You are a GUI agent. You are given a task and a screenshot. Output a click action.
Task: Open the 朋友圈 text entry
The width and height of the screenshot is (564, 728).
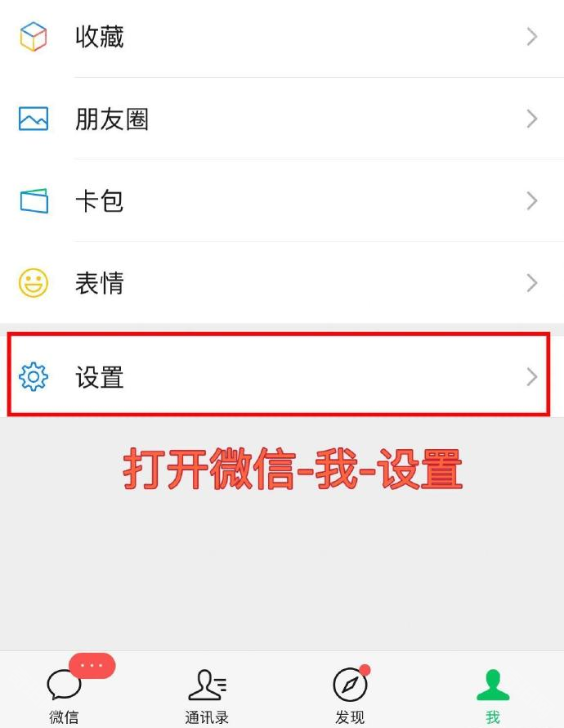(112, 119)
